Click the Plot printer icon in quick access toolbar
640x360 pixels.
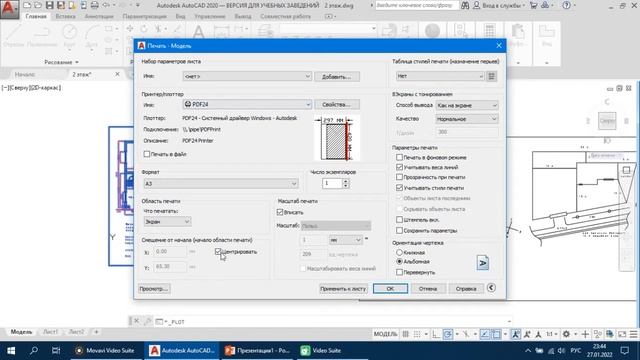coord(94,5)
